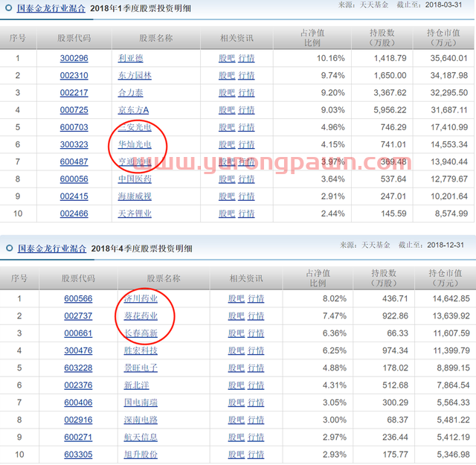
Task: Open stock code 002217
Action: pos(74,93)
